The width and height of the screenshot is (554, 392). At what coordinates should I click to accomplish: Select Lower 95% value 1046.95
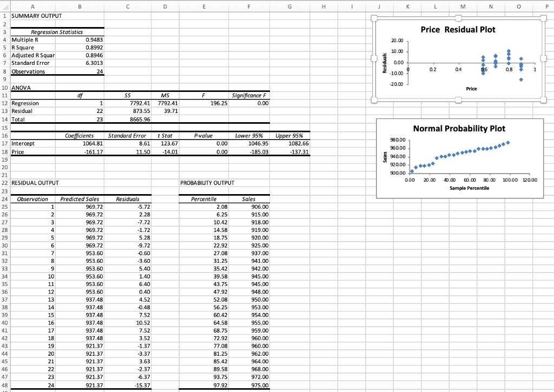(x=249, y=143)
